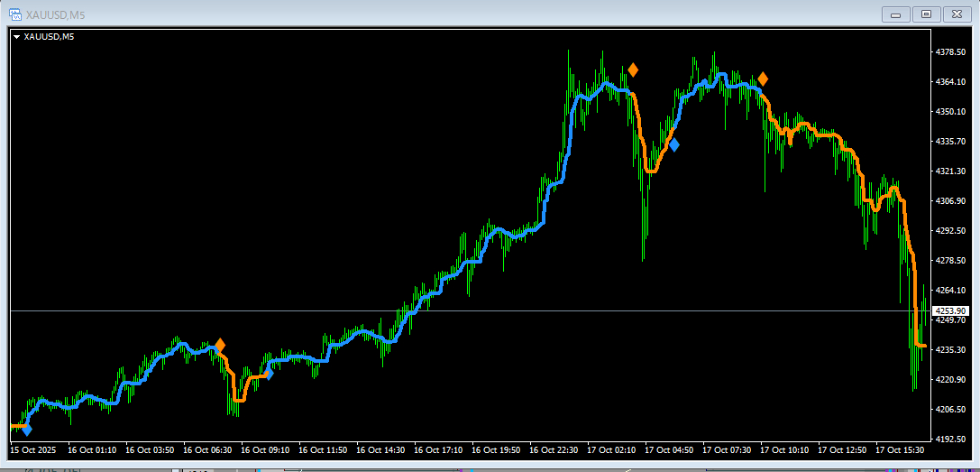Select the blue diamond near 17 Oct 04:50

[x=673, y=144]
